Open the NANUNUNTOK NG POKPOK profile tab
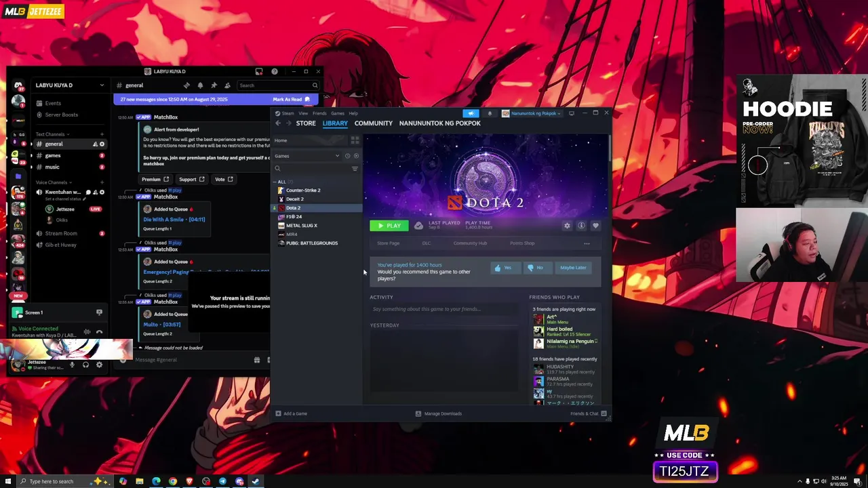The width and height of the screenshot is (868, 488). click(439, 123)
